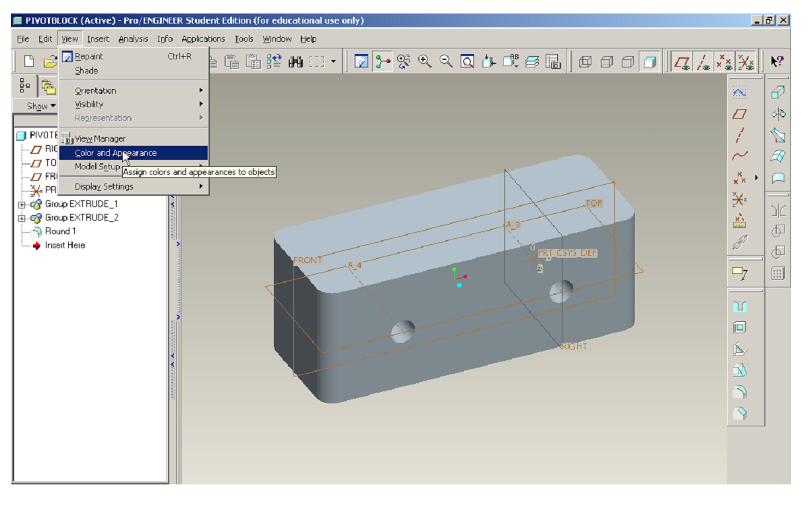Image resolution: width=812 pixels, height=506 pixels.
Task: Choose Shade from the View menu
Action: point(134,70)
